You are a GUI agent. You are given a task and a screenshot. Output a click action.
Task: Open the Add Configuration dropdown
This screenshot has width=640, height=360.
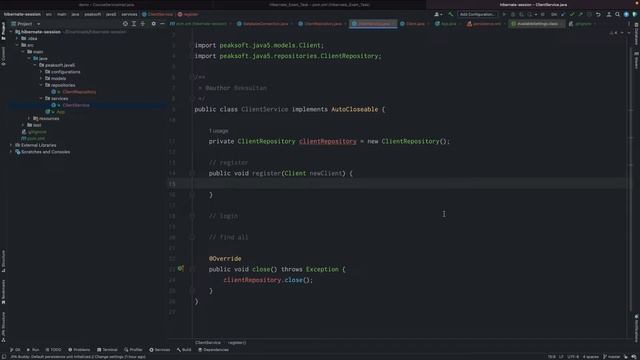(478, 14)
